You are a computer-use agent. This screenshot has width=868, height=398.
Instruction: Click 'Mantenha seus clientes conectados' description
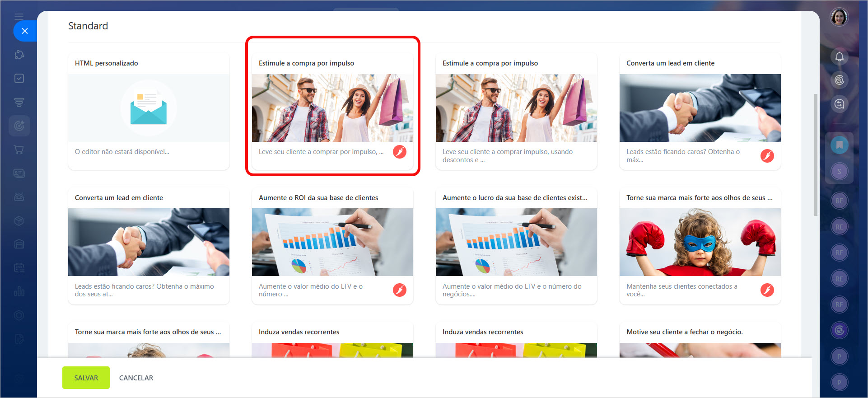681,290
